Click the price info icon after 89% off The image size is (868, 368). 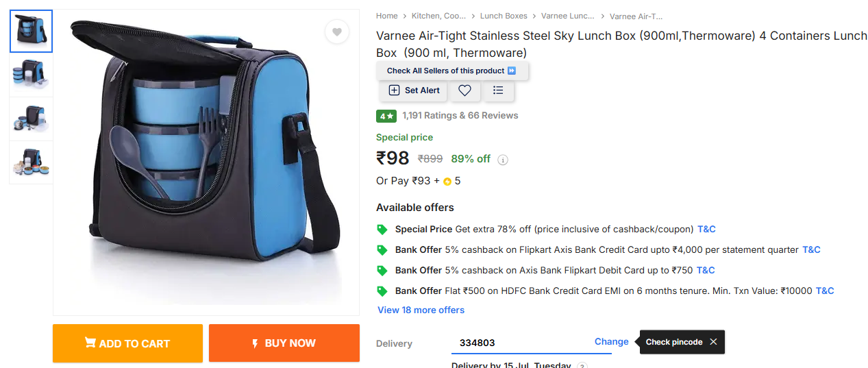(503, 160)
